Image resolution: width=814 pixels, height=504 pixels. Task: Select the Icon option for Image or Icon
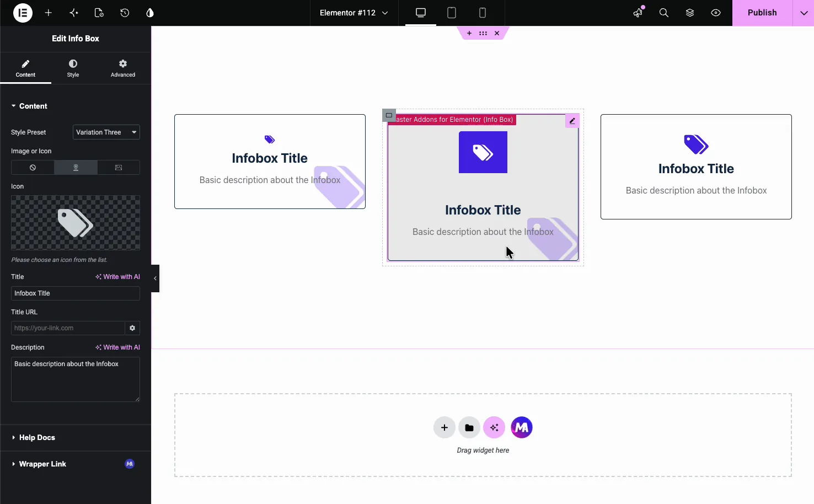pyautogui.click(x=76, y=168)
